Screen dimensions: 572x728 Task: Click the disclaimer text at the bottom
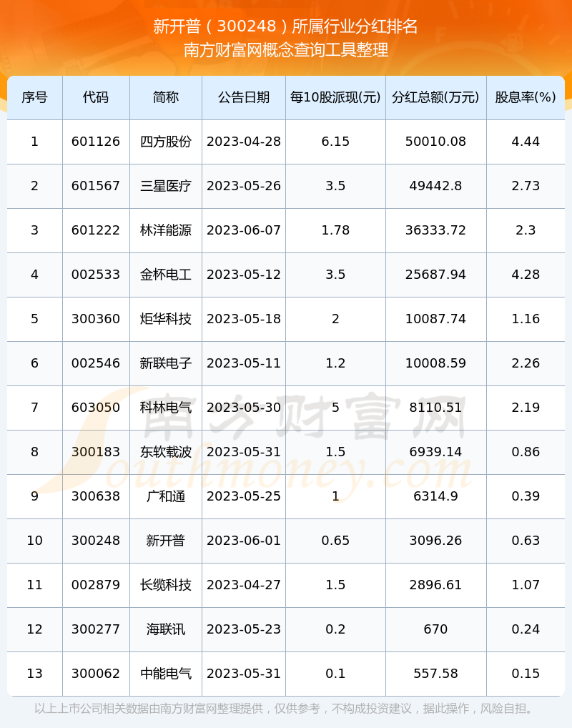coord(285,709)
